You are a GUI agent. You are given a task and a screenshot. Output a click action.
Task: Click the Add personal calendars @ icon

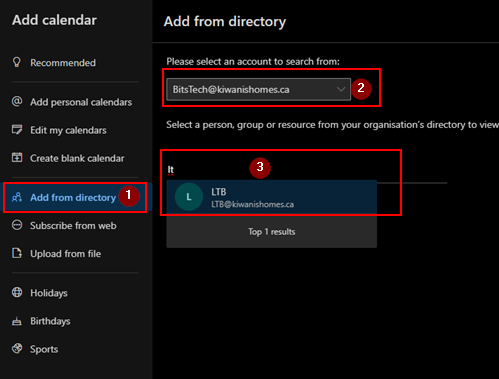tap(17, 101)
